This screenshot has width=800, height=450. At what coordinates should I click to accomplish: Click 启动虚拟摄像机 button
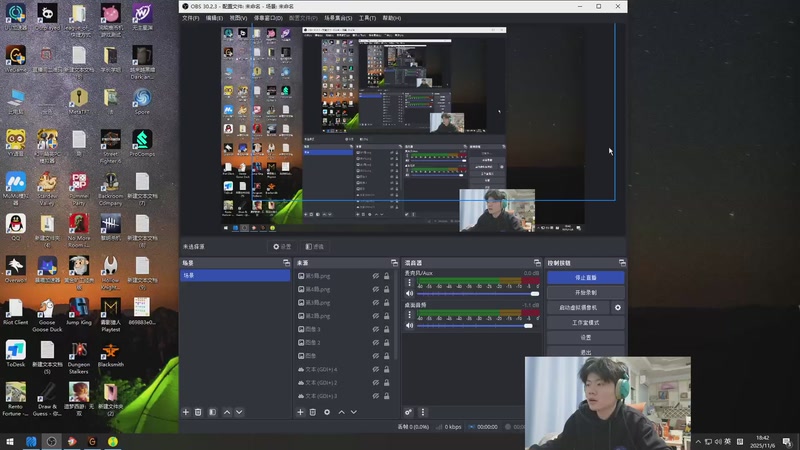tap(579, 308)
